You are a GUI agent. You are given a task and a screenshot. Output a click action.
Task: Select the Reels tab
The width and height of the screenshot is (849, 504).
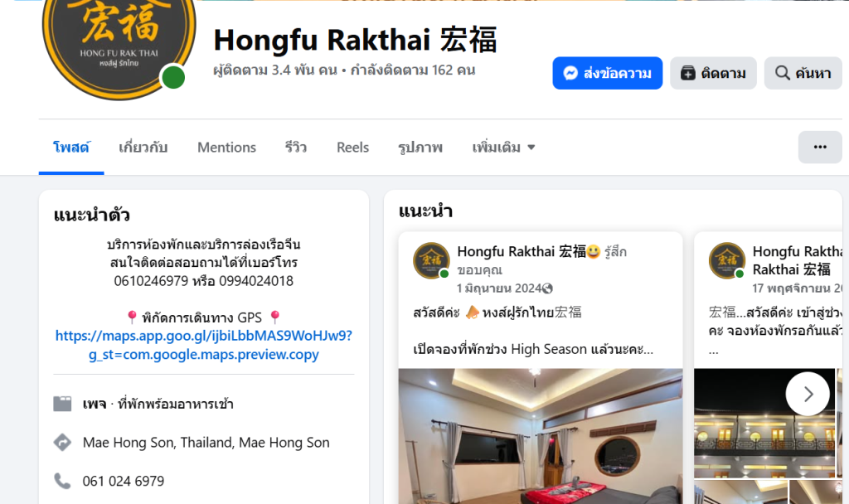click(x=352, y=148)
